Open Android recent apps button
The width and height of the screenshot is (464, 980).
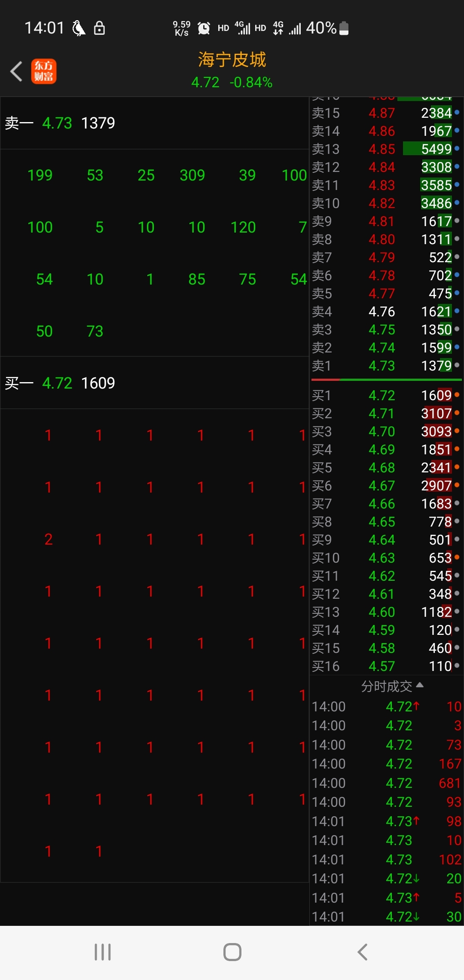[x=103, y=952]
